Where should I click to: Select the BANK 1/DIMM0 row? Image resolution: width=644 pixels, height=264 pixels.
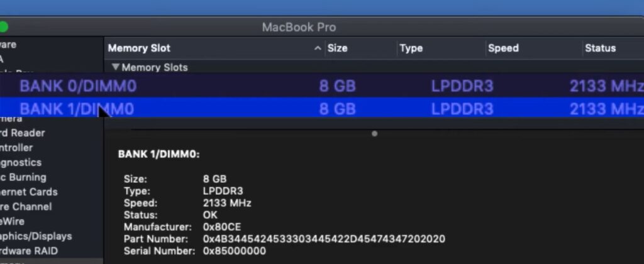77,109
